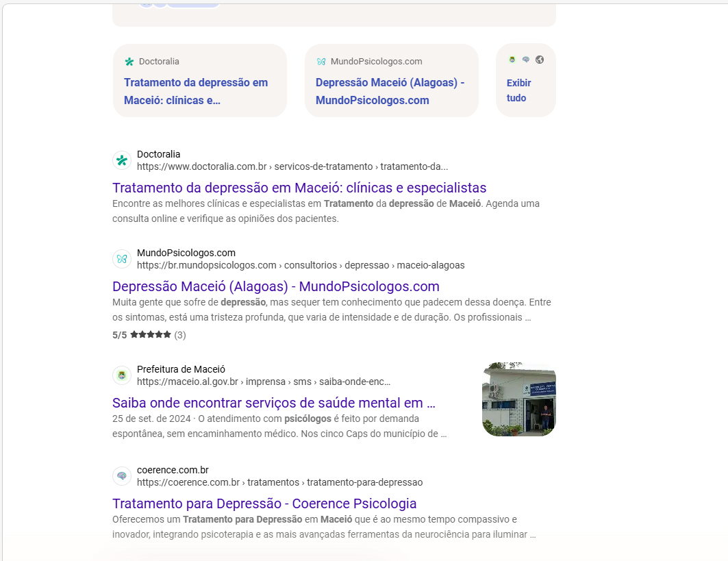The width and height of the screenshot is (728, 561).
Task: Click Doctoralia favicon in search result
Action: [x=122, y=161]
